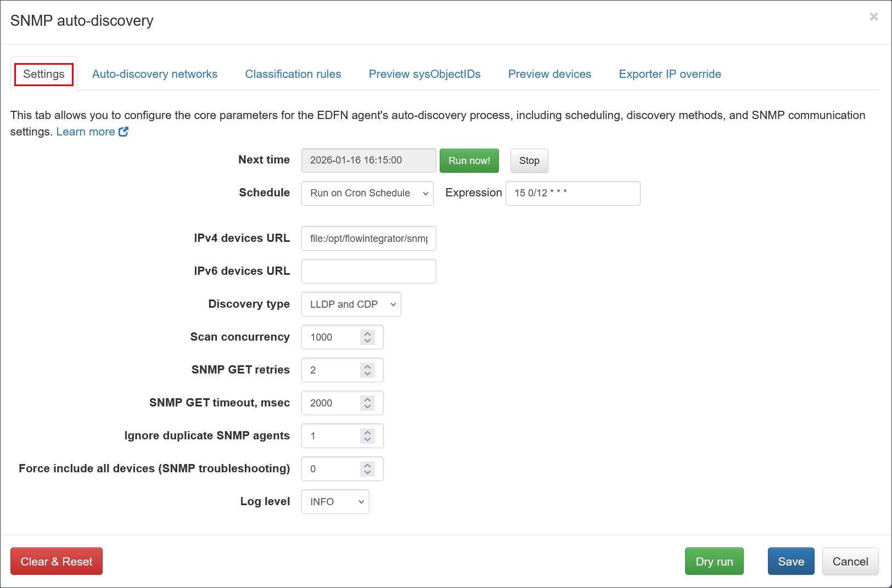Increase the Force include all devices value
This screenshot has width=892, height=588.
pos(367,465)
